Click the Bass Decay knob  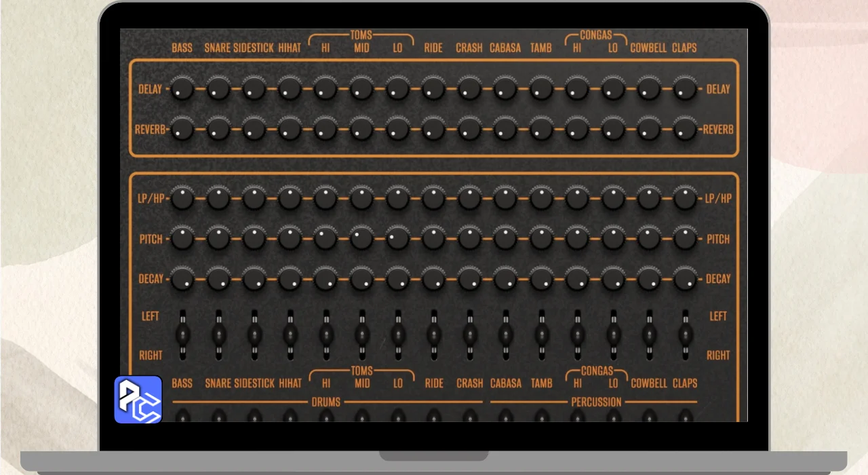182,278
